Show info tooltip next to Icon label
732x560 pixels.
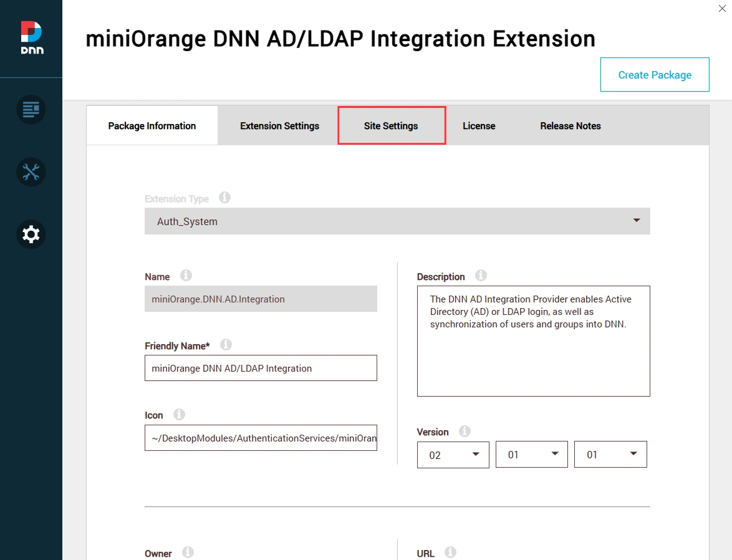pos(180,414)
